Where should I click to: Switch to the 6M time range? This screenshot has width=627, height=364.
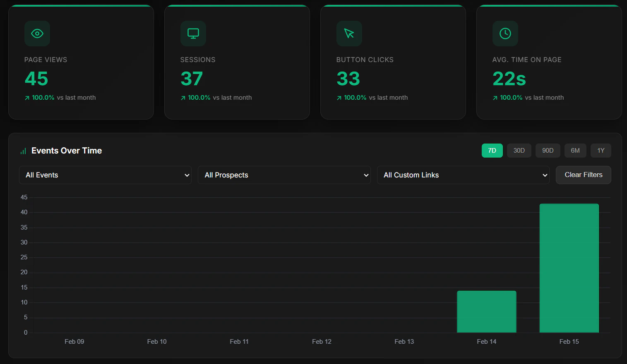point(575,151)
